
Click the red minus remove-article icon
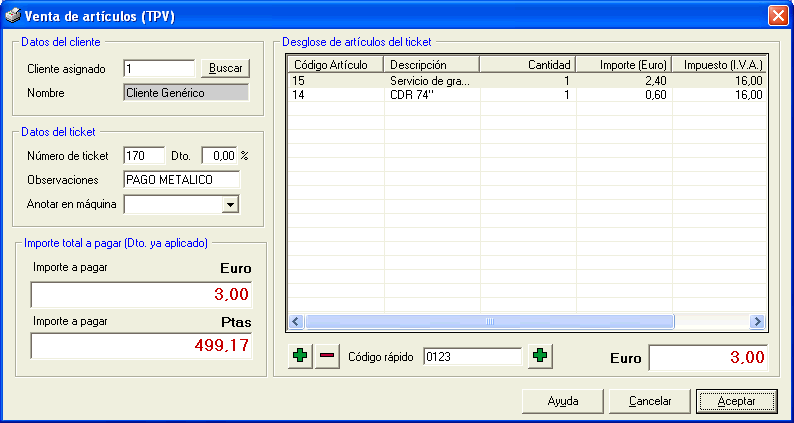point(327,356)
